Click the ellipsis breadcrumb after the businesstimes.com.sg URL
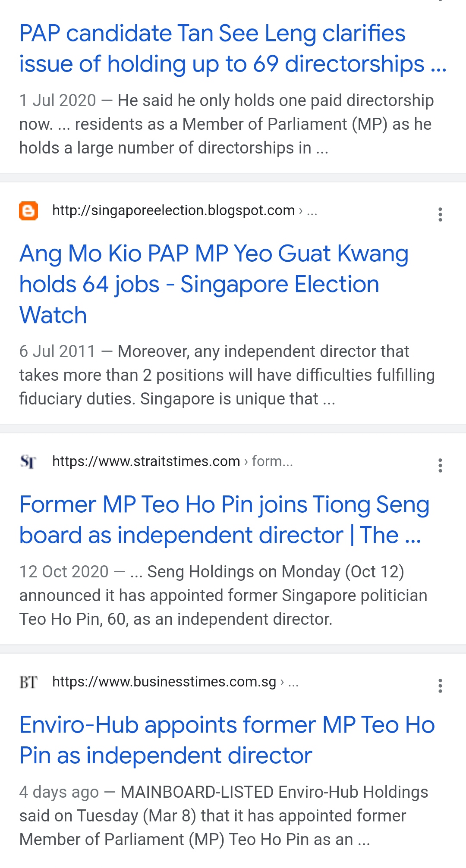Image resolution: width=466 pixels, height=868 pixels. (x=293, y=683)
